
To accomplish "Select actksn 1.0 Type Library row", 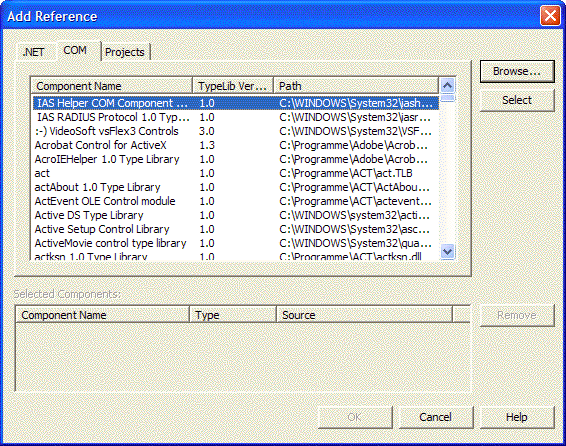I will pos(236,256).
